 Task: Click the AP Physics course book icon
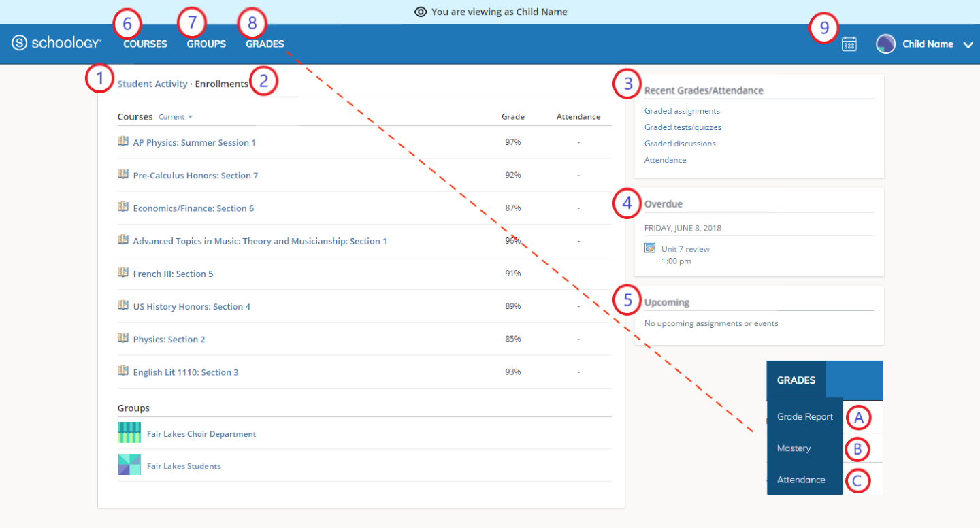123,142
